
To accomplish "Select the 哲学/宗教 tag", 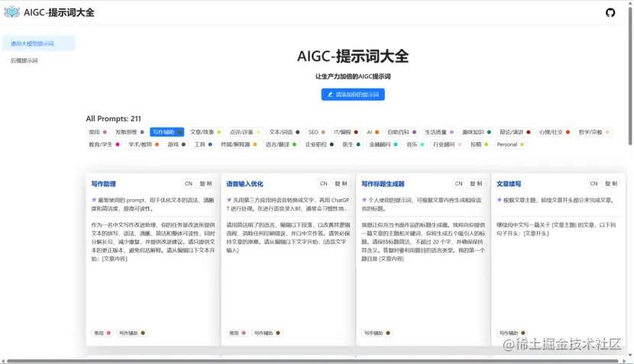I will [594, 132].
